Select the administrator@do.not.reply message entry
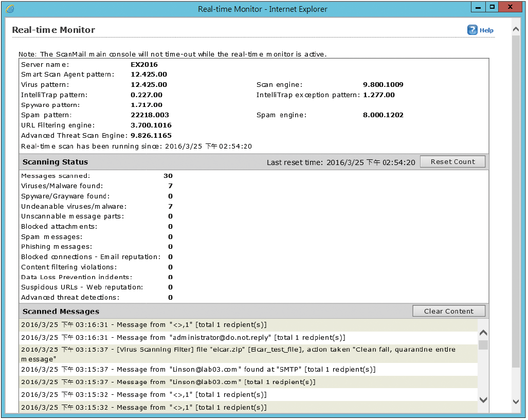The width and height of the screenshot is (528, 420). [x=248, y=337]
